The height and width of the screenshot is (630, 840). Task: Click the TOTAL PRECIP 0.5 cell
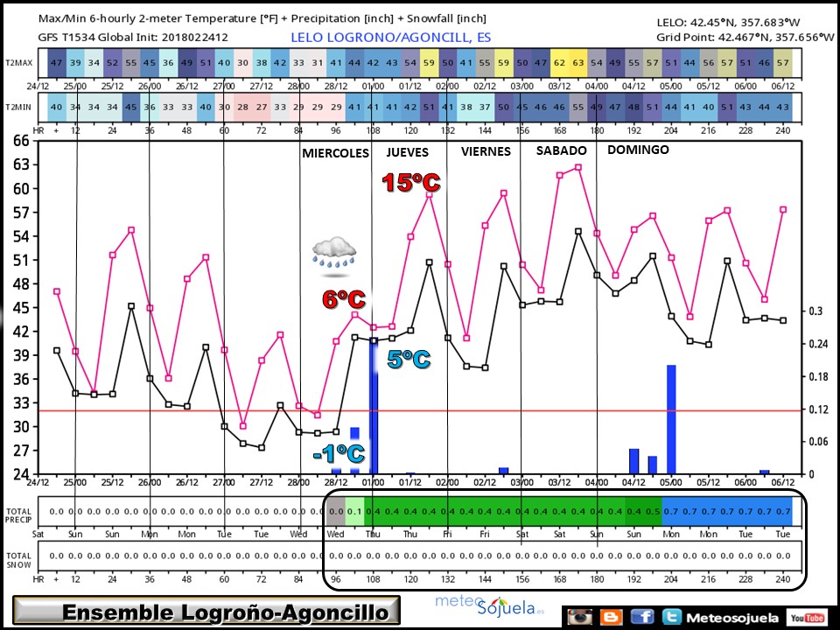(x=653, y=512)
